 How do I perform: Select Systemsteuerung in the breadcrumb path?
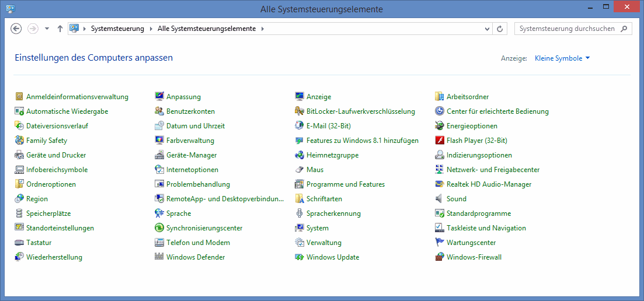point(117,29)
